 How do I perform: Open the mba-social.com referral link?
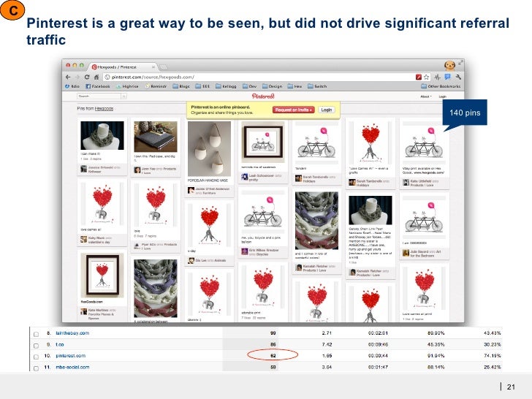tap(72, 367)
